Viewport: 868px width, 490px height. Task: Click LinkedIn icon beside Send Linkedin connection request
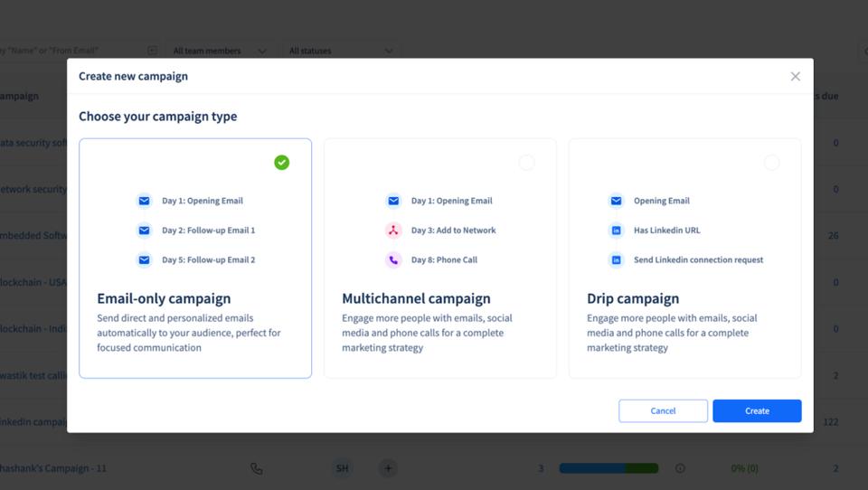(x=616, y=259)
